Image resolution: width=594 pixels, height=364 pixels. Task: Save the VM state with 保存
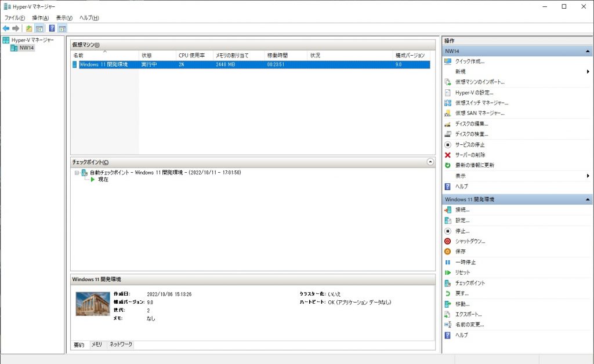coord(460,251)
